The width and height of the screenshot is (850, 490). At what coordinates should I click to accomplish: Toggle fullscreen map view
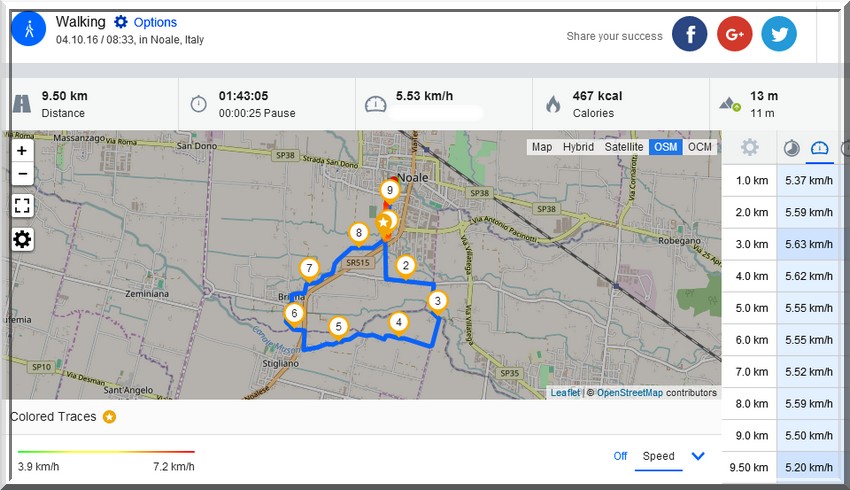(x=22, y=206)
